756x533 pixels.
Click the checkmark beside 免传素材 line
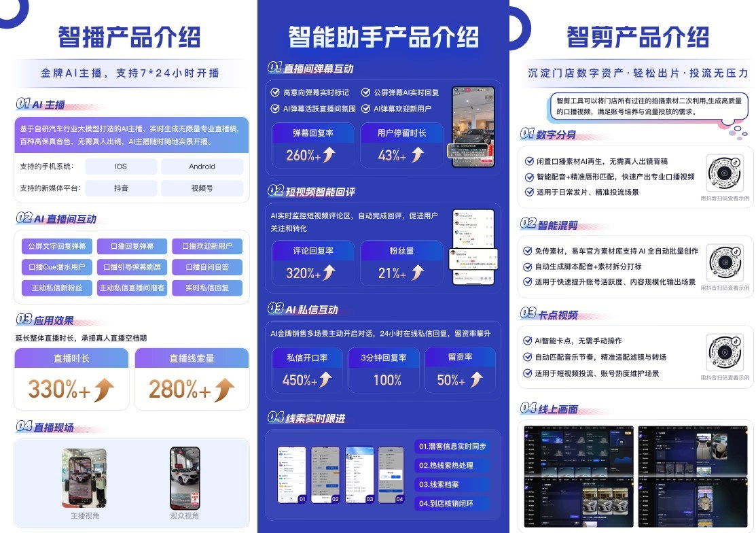pyautogui.click(x=528, y=251)
